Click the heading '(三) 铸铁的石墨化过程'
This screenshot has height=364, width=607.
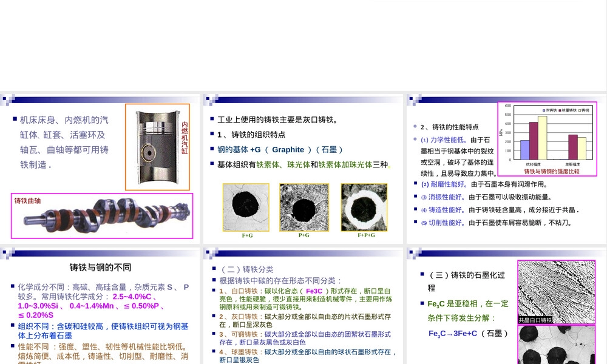(x=466, y=281)
